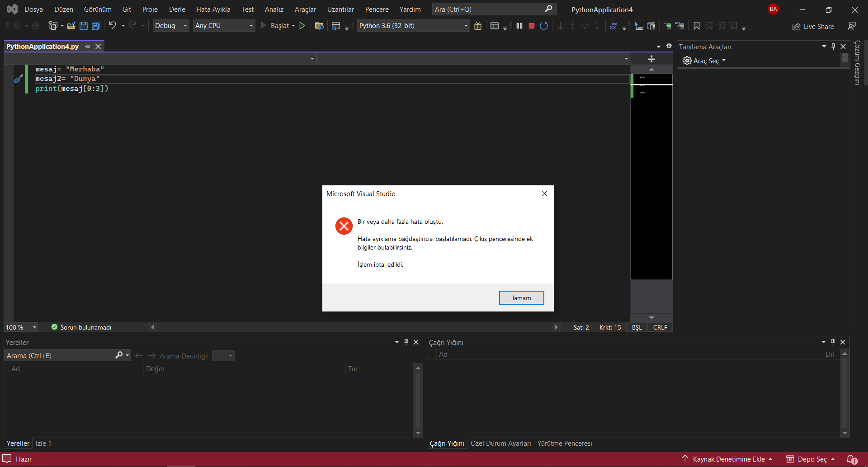This screenshot has height=467, width=868.
Task: Open the Python 3.6 (32-bit) environment dropdown
Action: pos(413,26)
